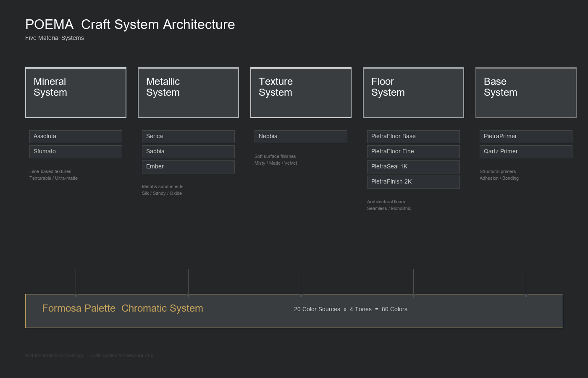Click the Qartz Primer item
Screen dimensions: 588x378
[526, 152]
